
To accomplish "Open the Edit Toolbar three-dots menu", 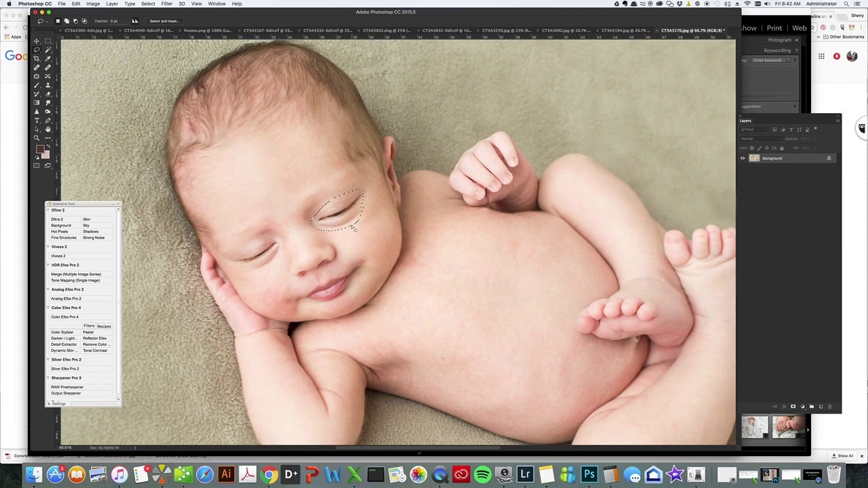I will tap(47, 138).
